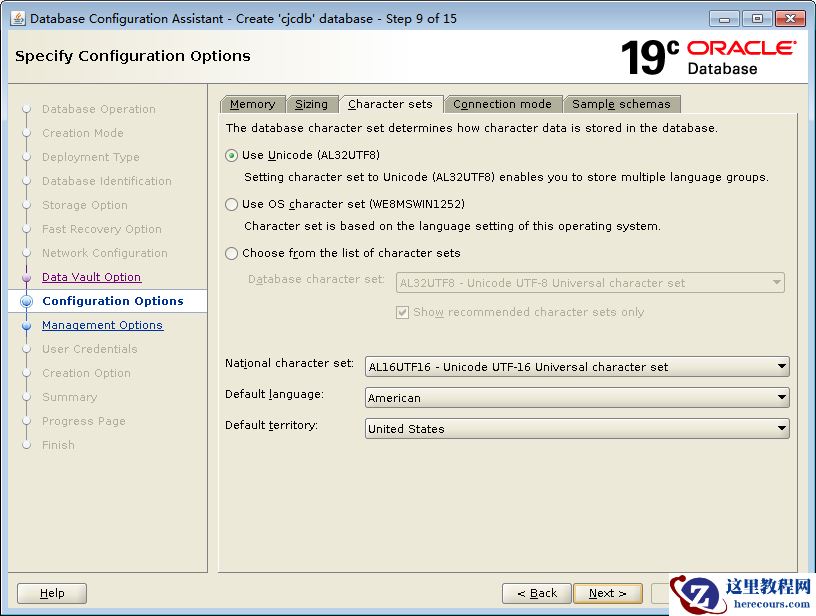Click the Data Vault Option step bullet
Screen dimensions: 816x616
(27, 277)
